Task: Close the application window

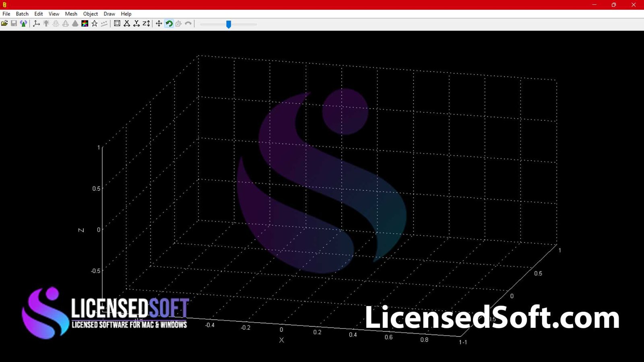Action: pyautogui.click(x=634, y=5)
